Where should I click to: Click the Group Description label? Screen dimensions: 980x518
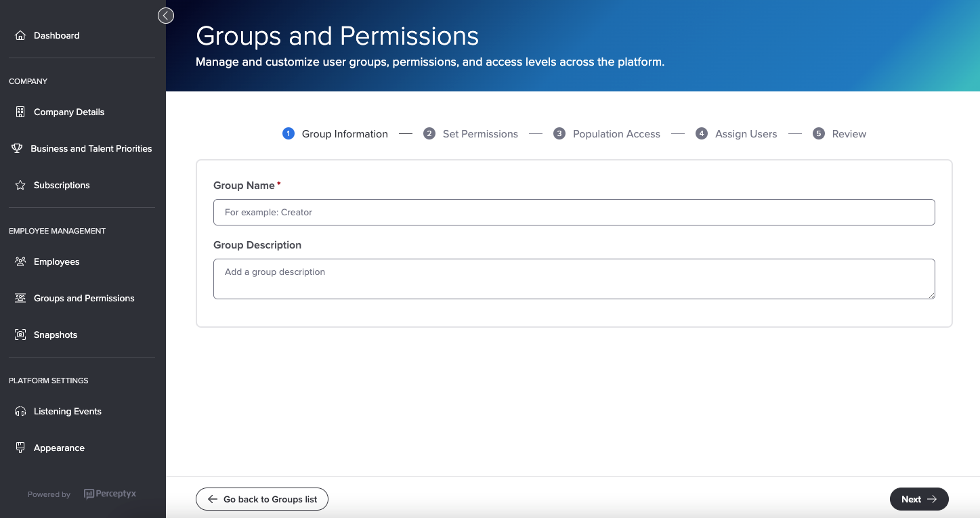(x=257, y=245)
